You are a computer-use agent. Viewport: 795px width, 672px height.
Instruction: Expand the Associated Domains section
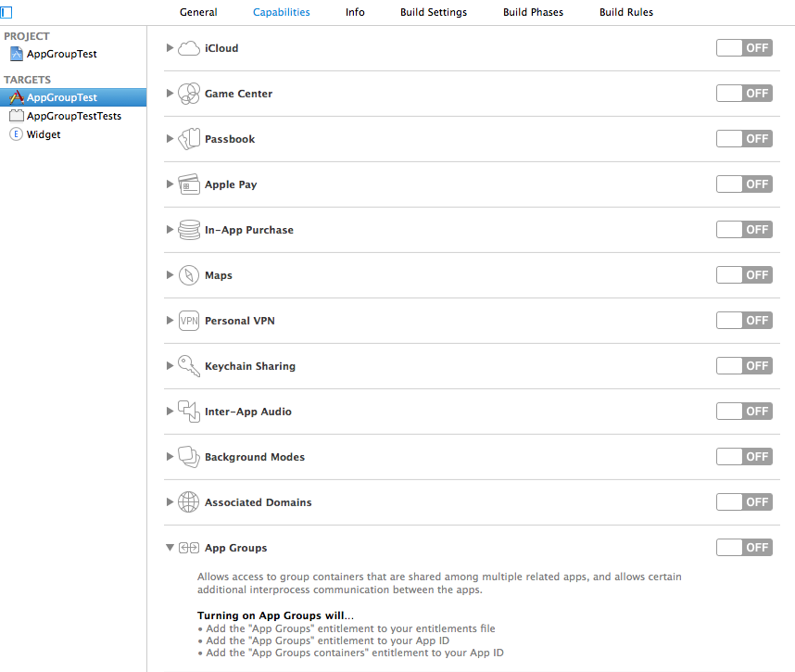coord(170,502)
